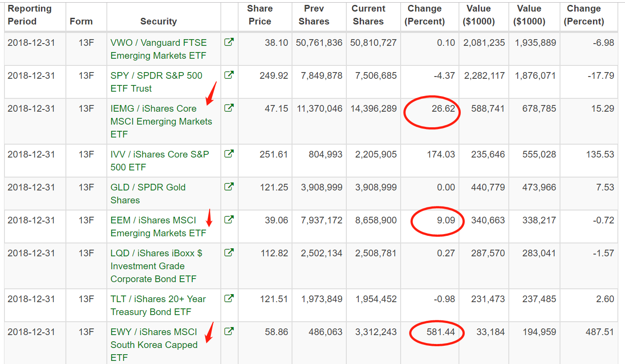
Task: Click external link icon beside TLT
Action: pyautogui.click(x=229, y=299)
